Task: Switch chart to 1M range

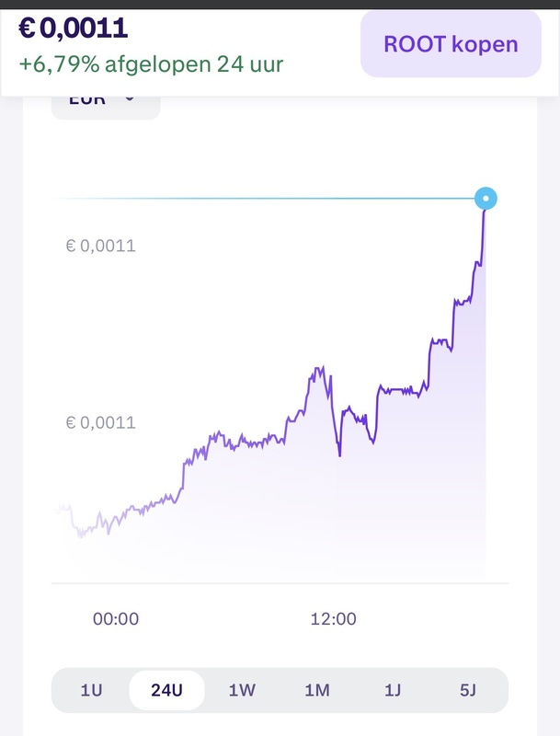Action: (x=317, y=691)
